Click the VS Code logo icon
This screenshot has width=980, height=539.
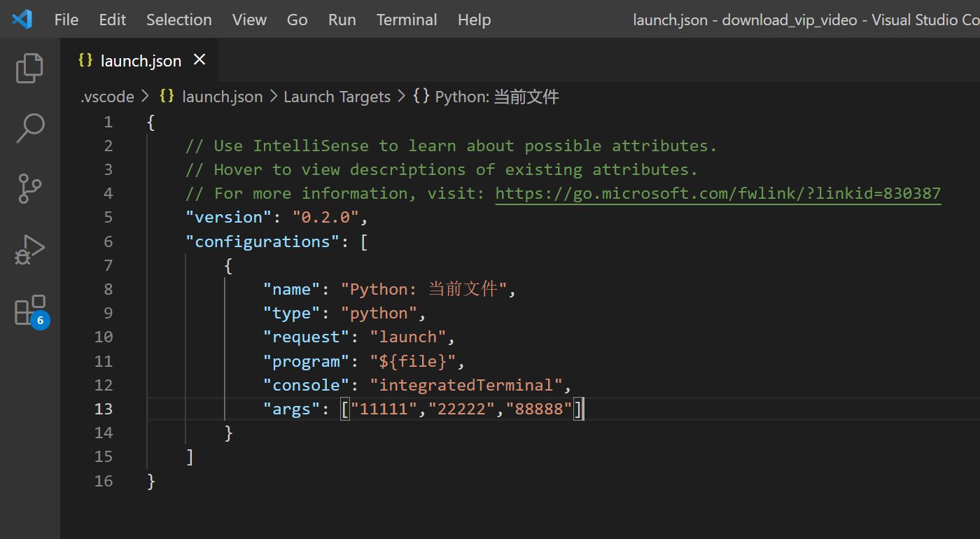[x=22, y=20]
